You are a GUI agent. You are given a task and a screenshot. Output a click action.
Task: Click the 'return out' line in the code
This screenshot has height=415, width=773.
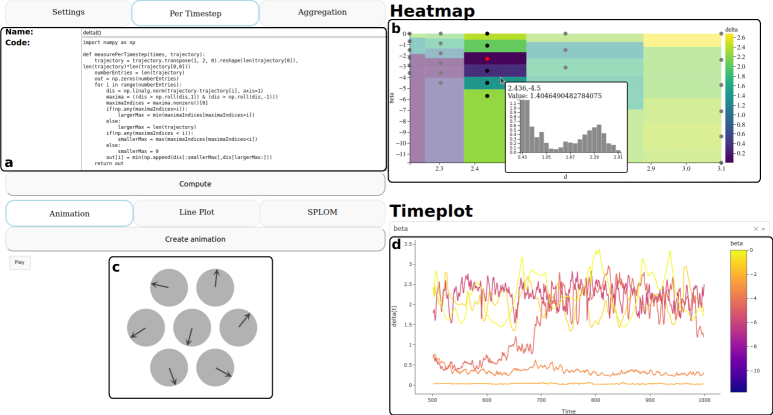(109, 163)
